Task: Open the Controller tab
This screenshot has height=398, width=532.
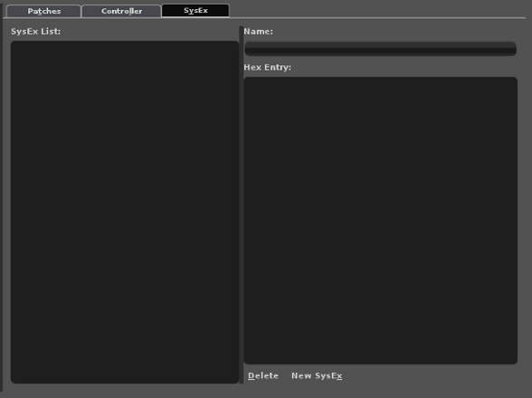Action: point(121,11)
